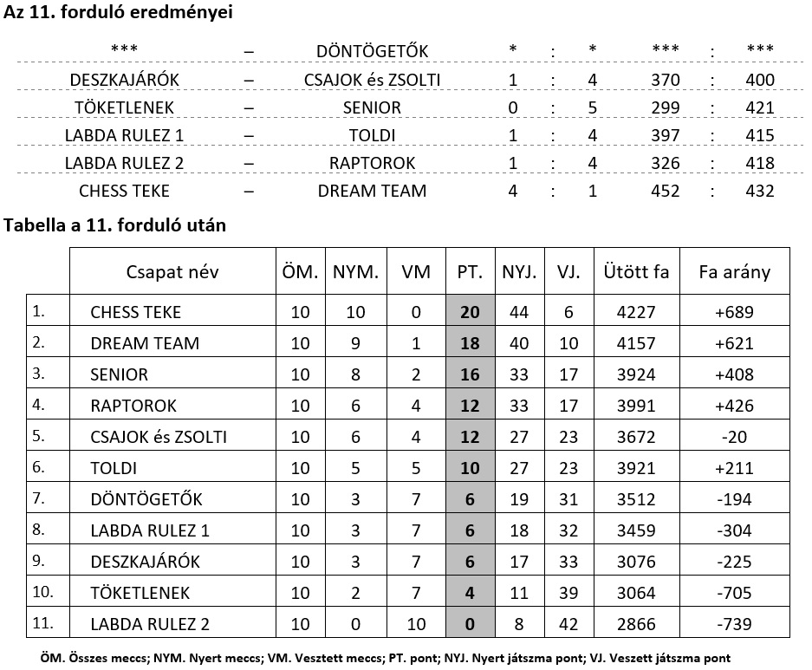Click the Ütött fa column header
The height and width of the screenshot is (670, 812).
[636, 271]
